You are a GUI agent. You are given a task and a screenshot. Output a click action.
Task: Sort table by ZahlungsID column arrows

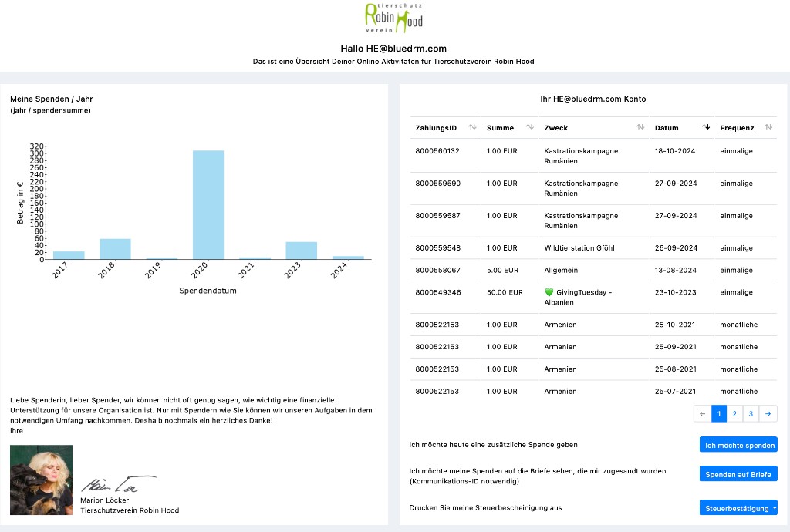[473, 127]
